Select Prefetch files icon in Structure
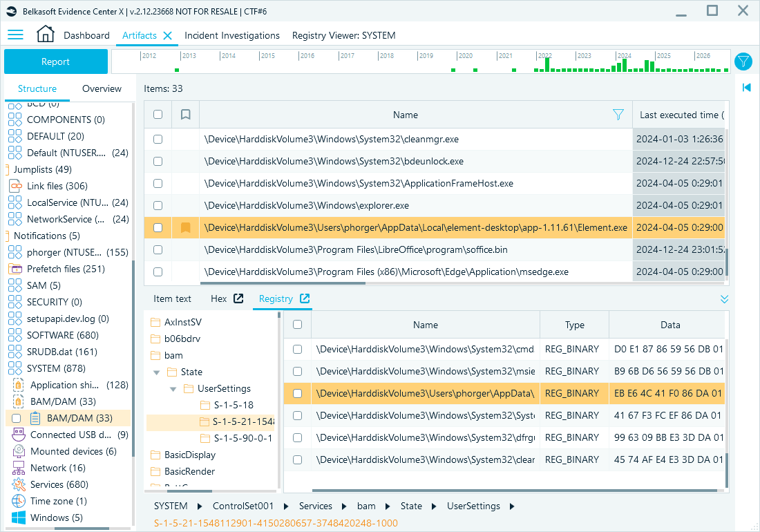Viewport: 760px width, 532px height. (16, 269)
